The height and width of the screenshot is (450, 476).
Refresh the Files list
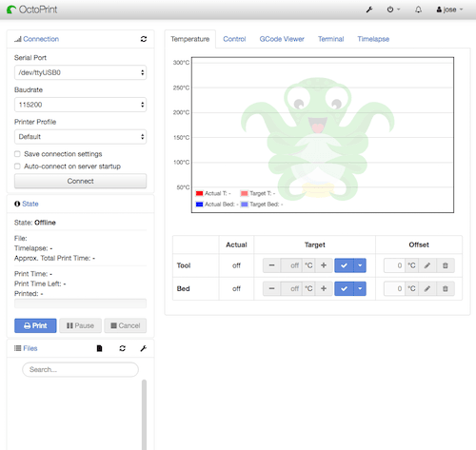tap(122, 348)
